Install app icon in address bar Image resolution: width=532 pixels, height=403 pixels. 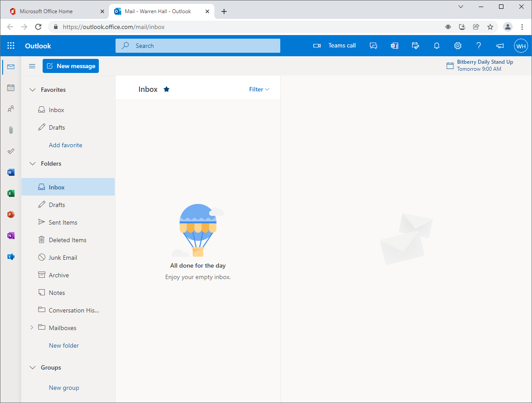462,27
